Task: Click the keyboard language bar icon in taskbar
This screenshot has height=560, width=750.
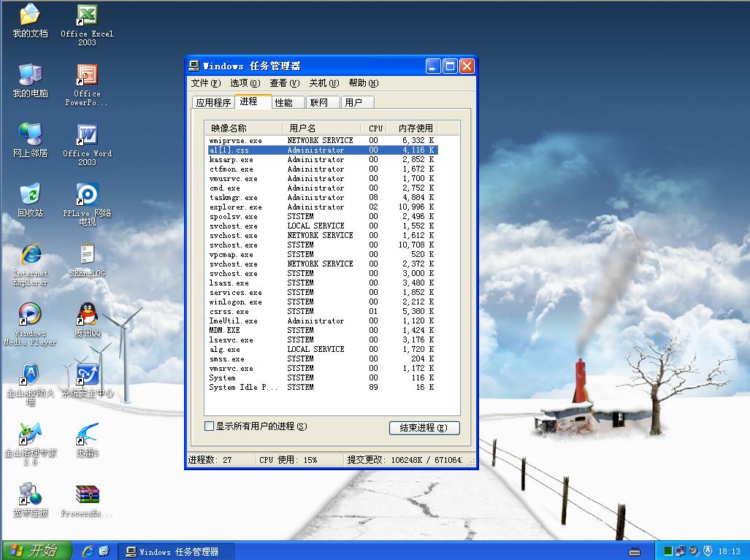Action: pyautogui.click(x=634, y=552)
